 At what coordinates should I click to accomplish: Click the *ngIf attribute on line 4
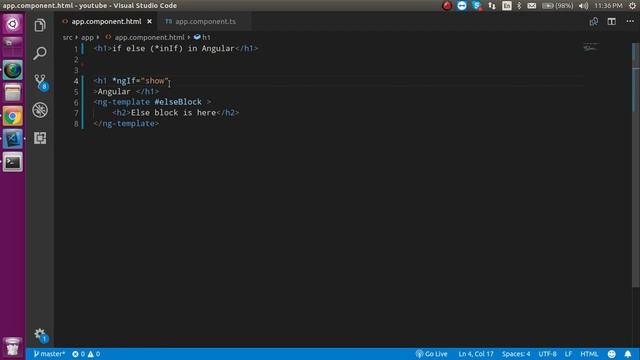click(124, 81)
